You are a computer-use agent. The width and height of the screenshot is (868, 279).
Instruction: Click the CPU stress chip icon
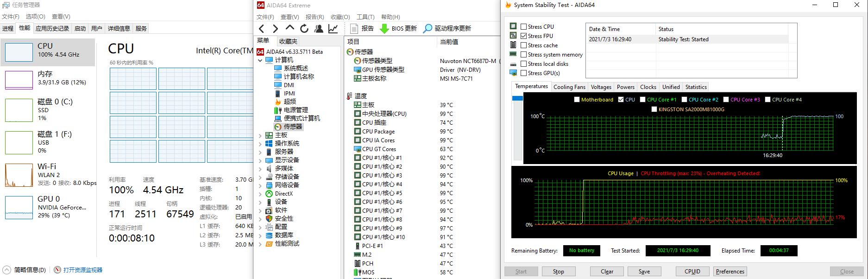[x=513, y=26]
